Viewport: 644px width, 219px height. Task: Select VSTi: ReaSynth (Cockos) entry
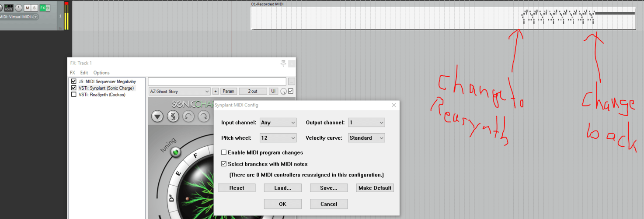point(102,95)
